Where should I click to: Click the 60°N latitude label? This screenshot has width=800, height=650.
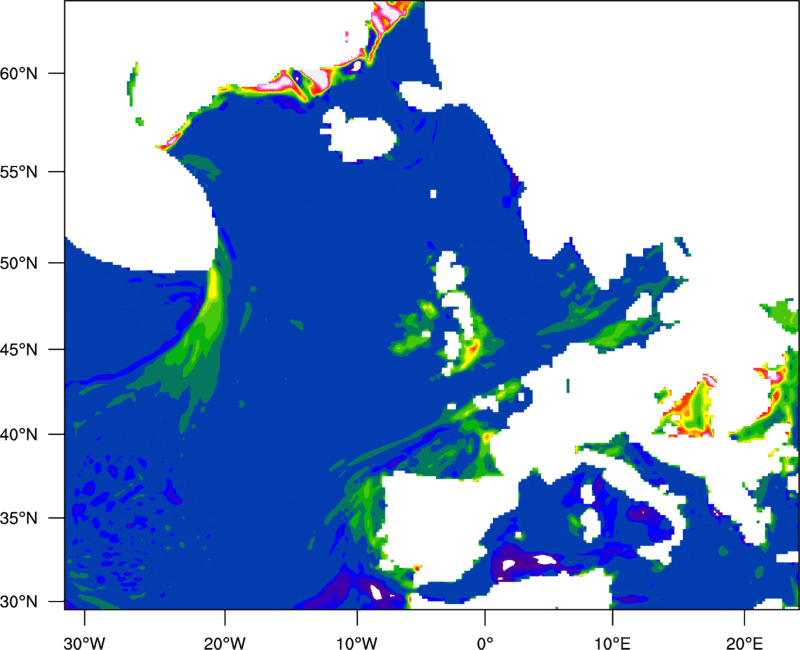pyautogui.click(x=19, y=73)
